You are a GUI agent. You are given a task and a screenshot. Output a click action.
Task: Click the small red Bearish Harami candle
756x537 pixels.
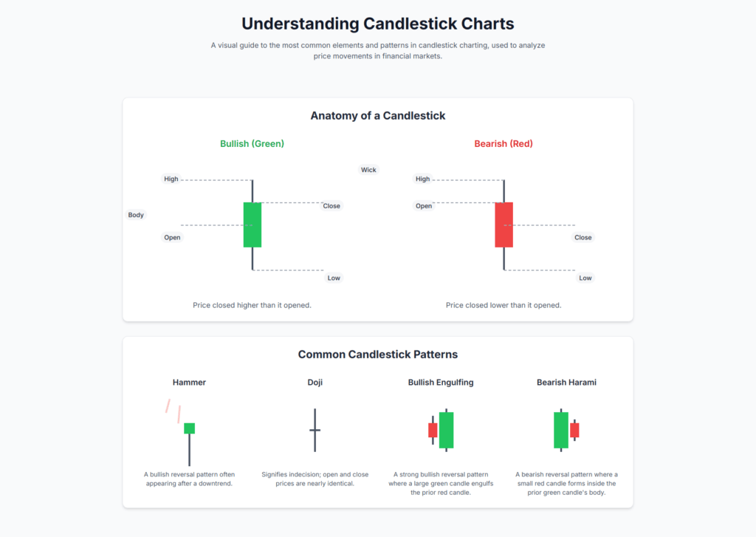tap(574, 430)
